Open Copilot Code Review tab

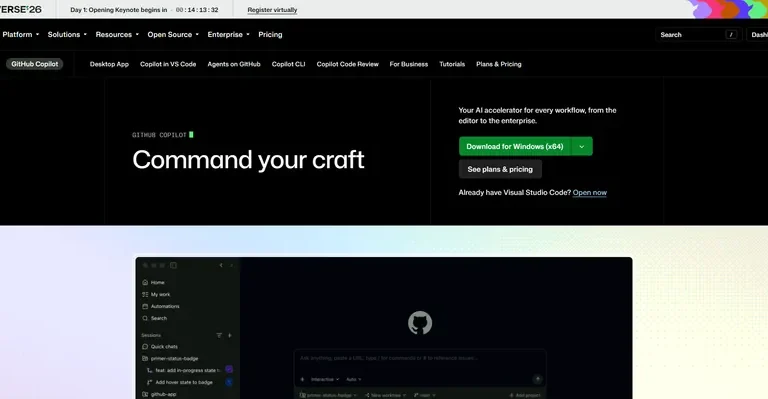(347, 64)
